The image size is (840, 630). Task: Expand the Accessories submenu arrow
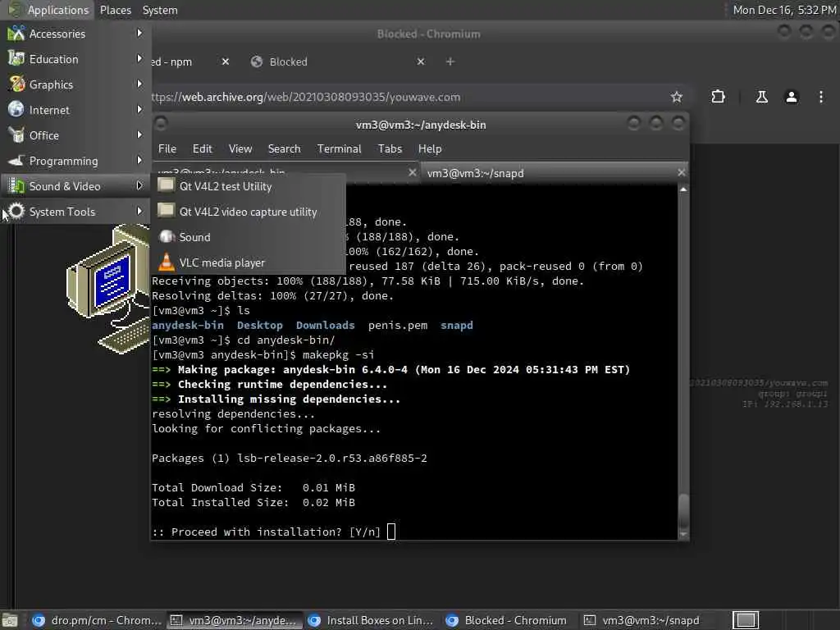point(139,33)
